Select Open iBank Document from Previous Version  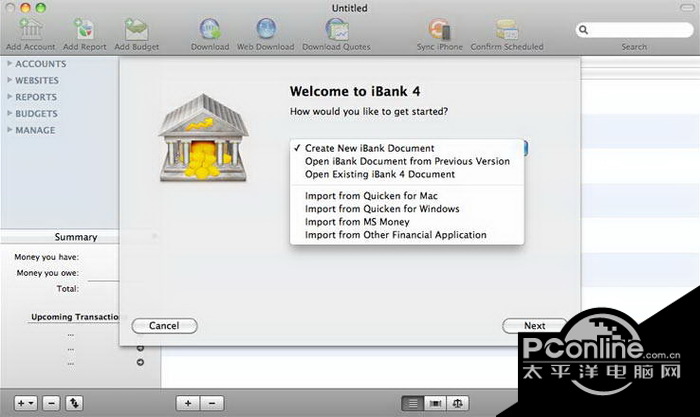[407, 161]
